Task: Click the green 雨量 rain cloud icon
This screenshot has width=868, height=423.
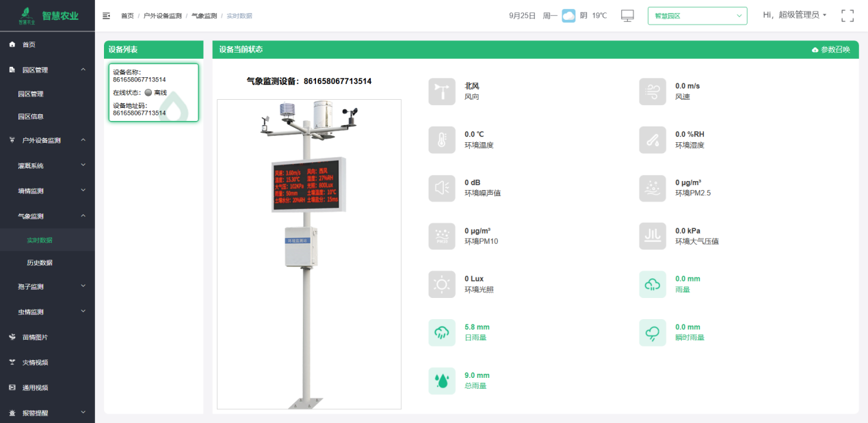Action: pyautogui.click(x=653, y=284)
